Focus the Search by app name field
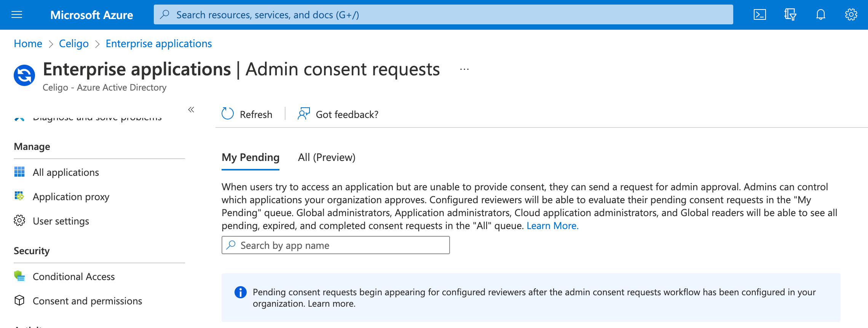The height and width of the screenshot is (328, 868). point(336,245)
